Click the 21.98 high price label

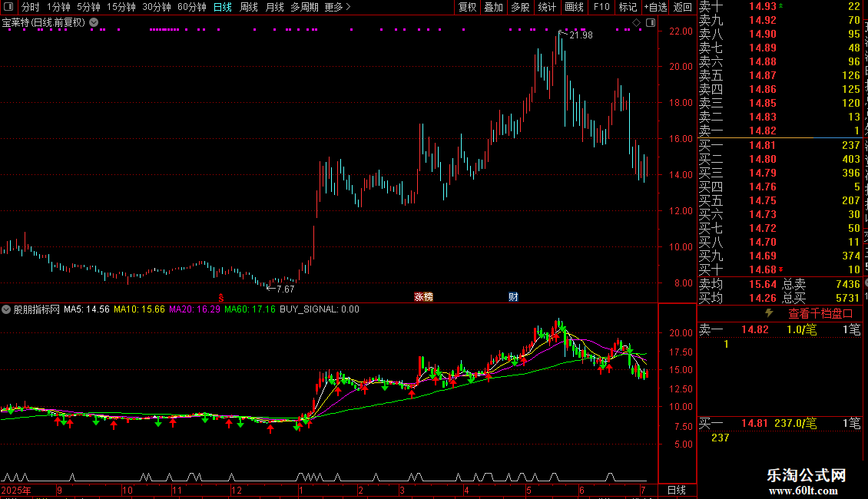click(581, 35)
